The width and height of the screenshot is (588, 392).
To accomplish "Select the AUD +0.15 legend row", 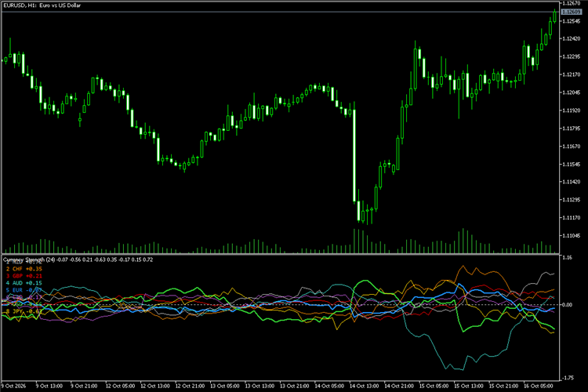I will 24,283.
